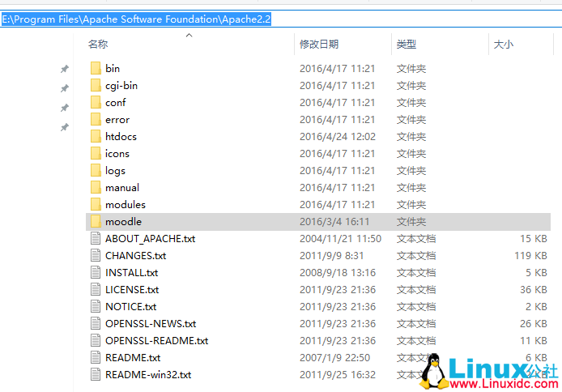The image size is (562, 392).
Task: Click the INSTALL.txt document icon
Action: click(x=96, y=272)
